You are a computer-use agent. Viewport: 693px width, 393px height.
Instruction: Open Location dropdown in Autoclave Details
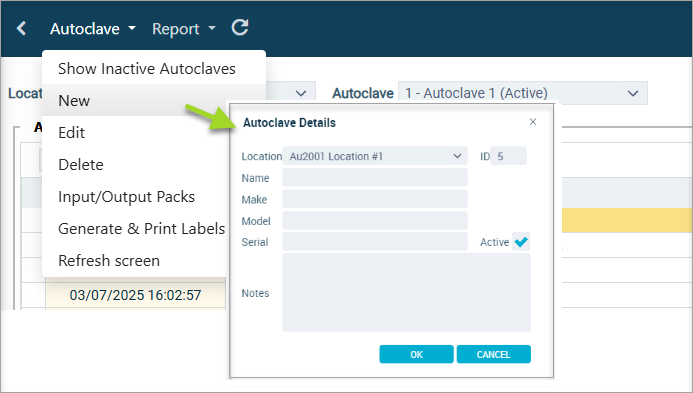pyautogui.click(x=375, y=156)
